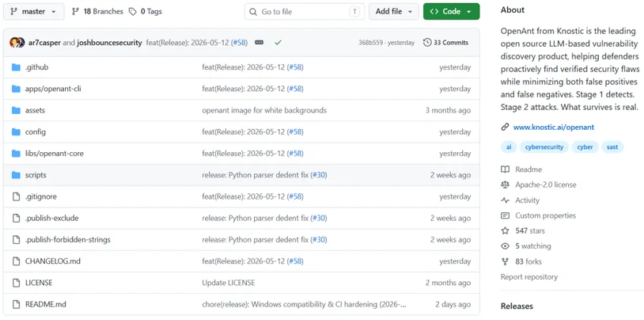Open #58 pull request in config row

click(x=296, y=132)
